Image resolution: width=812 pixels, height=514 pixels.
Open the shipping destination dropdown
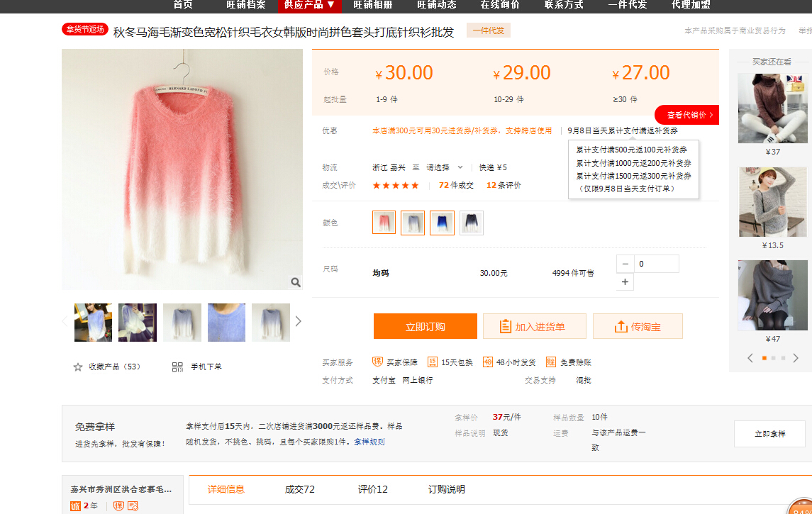tap(445, 167)
